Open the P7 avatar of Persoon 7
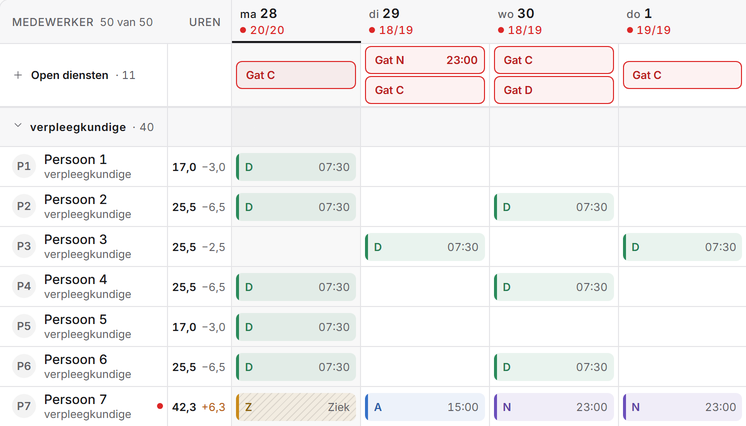 coord(24,406)
